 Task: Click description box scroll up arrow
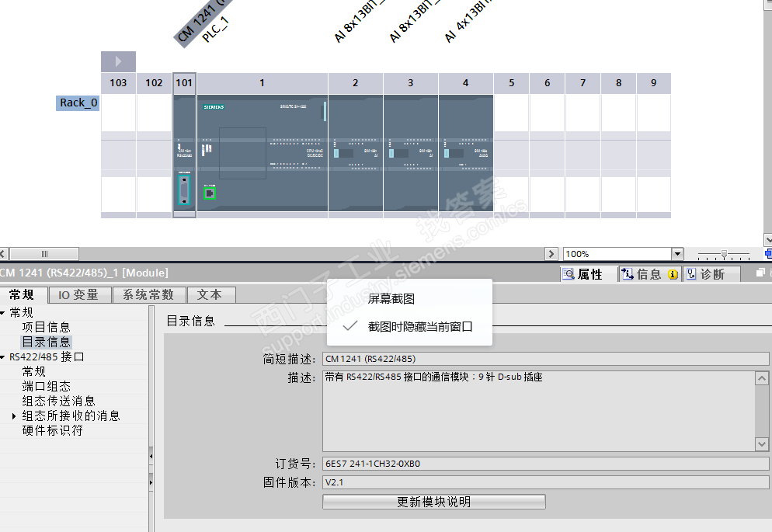click(x=762, y=378)
